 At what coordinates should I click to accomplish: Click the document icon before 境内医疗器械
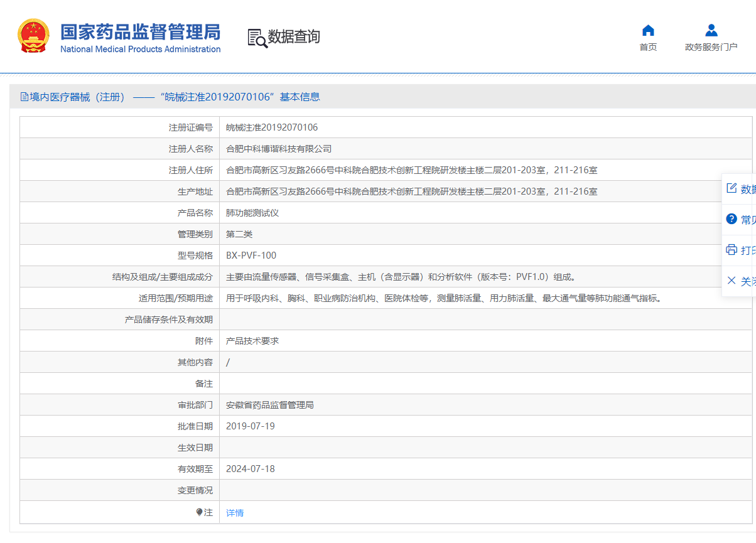[24, 97]
